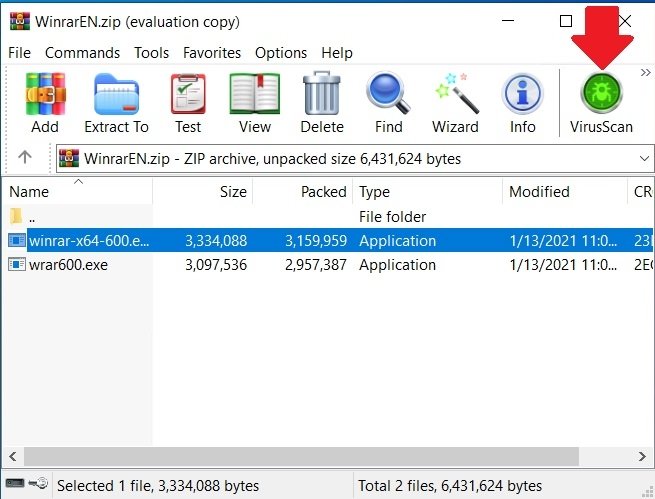655x499 pixels.
Task: Expand hidden toolbar buttons chevron
Action: click(645, 73)
